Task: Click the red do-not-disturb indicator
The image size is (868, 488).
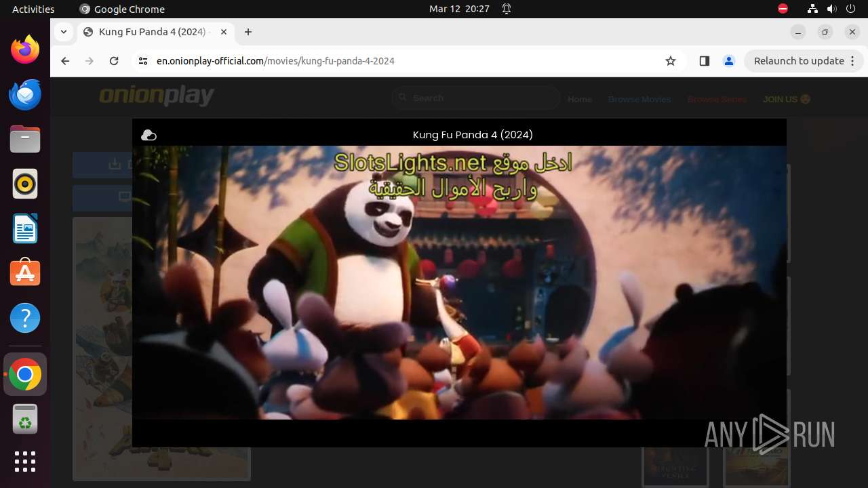Action: coord(783,9)
